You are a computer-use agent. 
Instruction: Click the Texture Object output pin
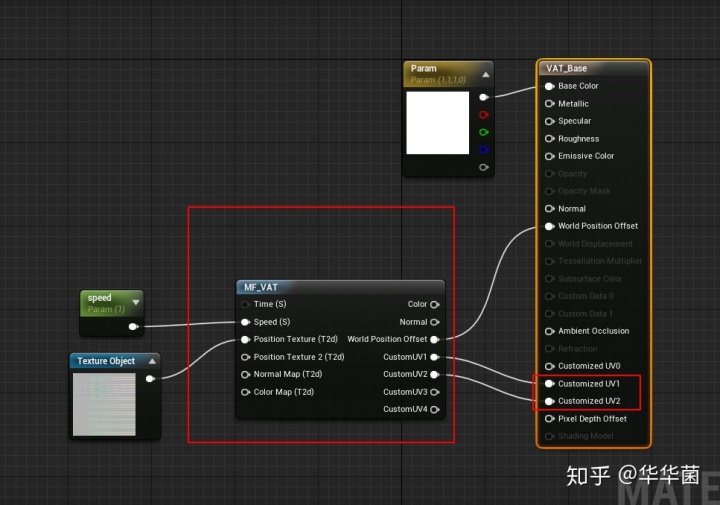click(150, 379)
